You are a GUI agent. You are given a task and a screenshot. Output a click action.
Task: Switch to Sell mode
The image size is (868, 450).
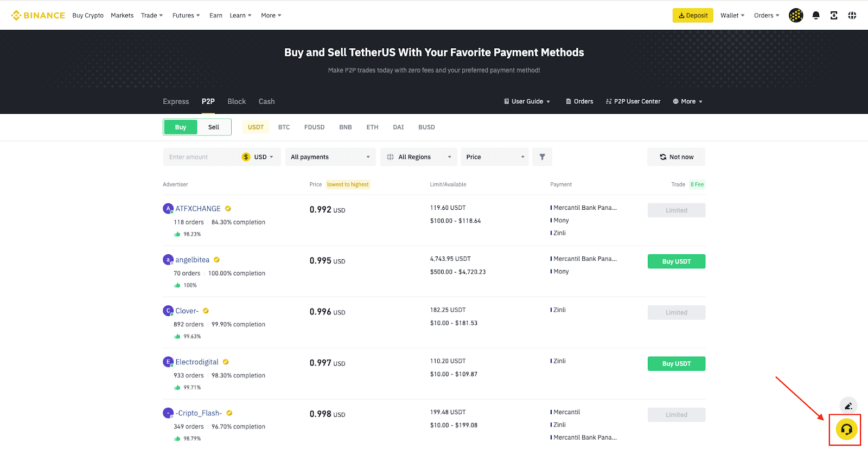coord(214,127)
